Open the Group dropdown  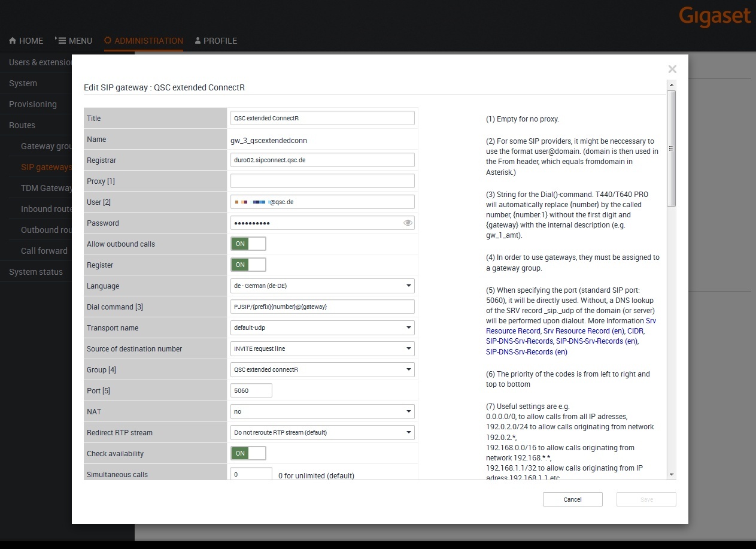(323, 369)
